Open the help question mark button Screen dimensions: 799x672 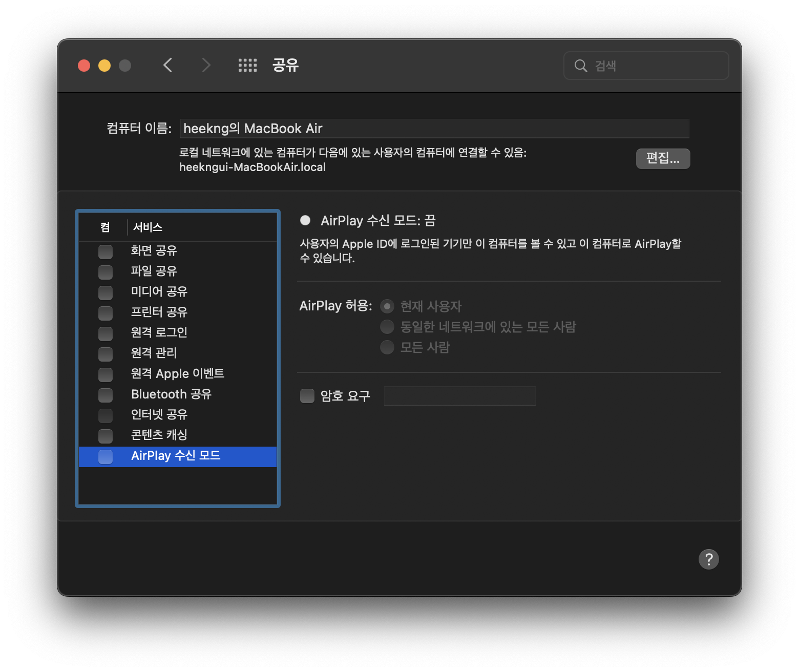[x=709, y=559]
